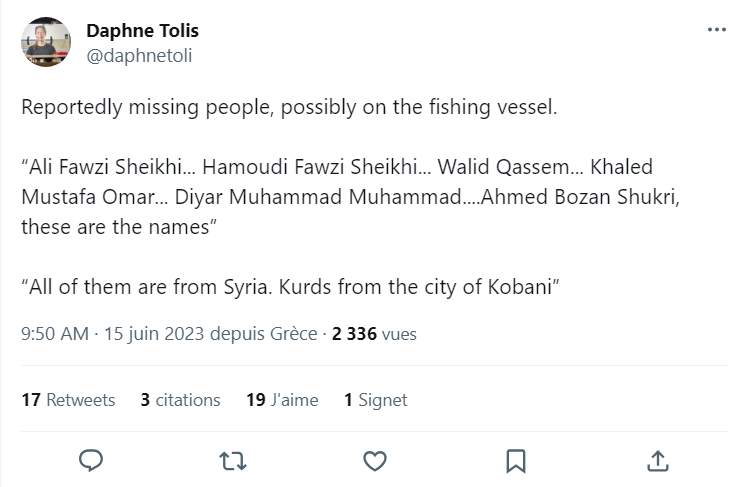Click the @daphnetoli handle
The width and height of the screenshot is (747, 487).
139,56
